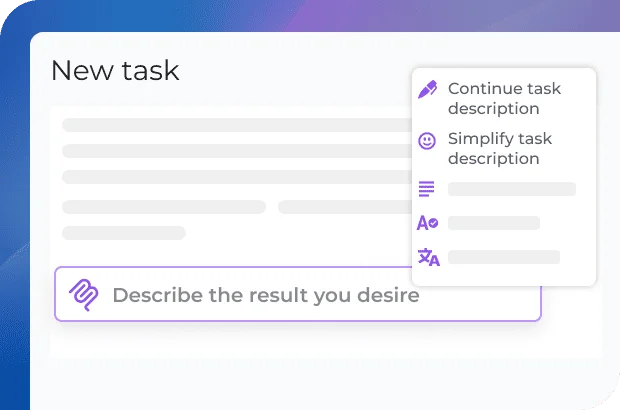Click the left placeholder segment on fourth line
Image resolution: width=620 pixels, height=410 pixels.
point(163,207)
